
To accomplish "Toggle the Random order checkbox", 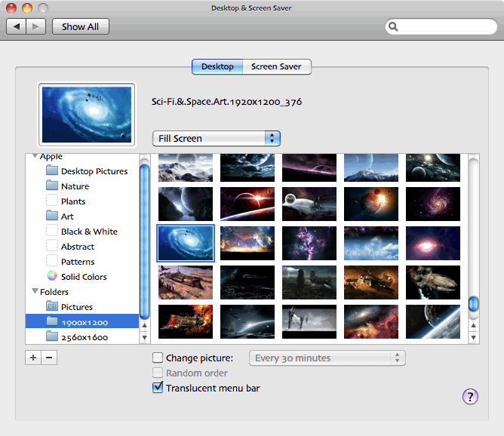I will [x=158, y=373].
